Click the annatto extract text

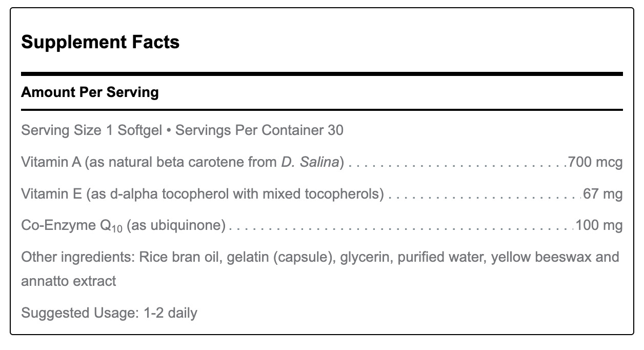tap(69, 281)
